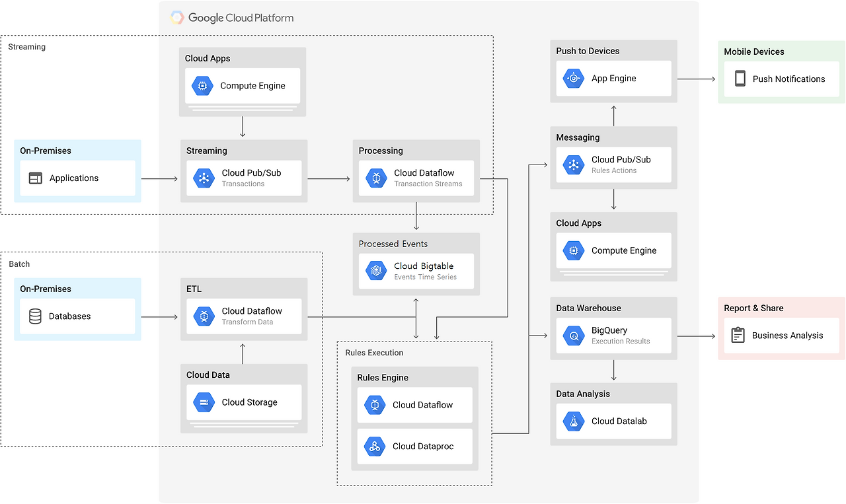The height and width of the screenshot is (504, 846).
Task: Click the Cloud Dataproc icon in Rules Engine
Action: click(x=374, y=446)
